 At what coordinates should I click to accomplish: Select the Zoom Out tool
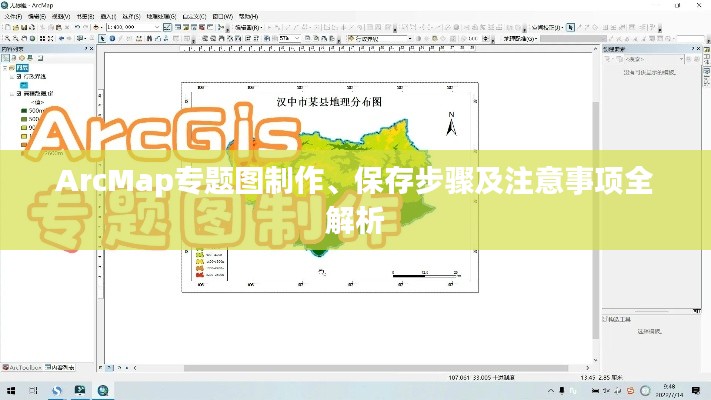16,39
